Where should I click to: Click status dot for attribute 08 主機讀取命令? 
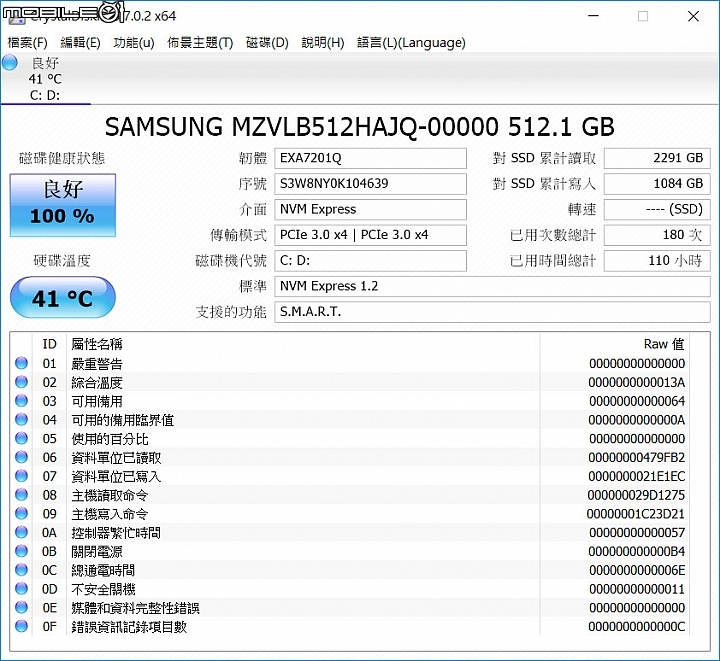(21, 495)
